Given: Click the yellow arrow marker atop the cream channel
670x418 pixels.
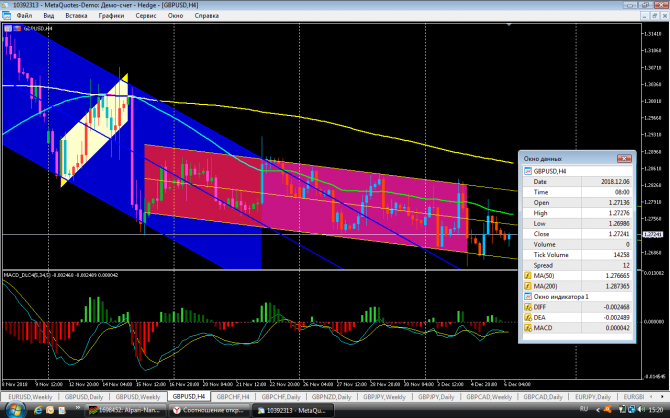Looking at the screenshot, I should (124, 77).
